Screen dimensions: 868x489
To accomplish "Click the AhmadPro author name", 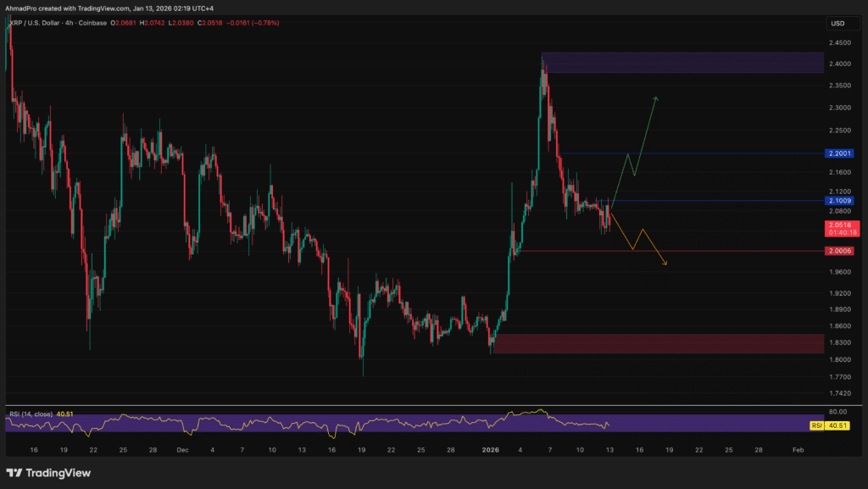I will click(x=23, y=8).
